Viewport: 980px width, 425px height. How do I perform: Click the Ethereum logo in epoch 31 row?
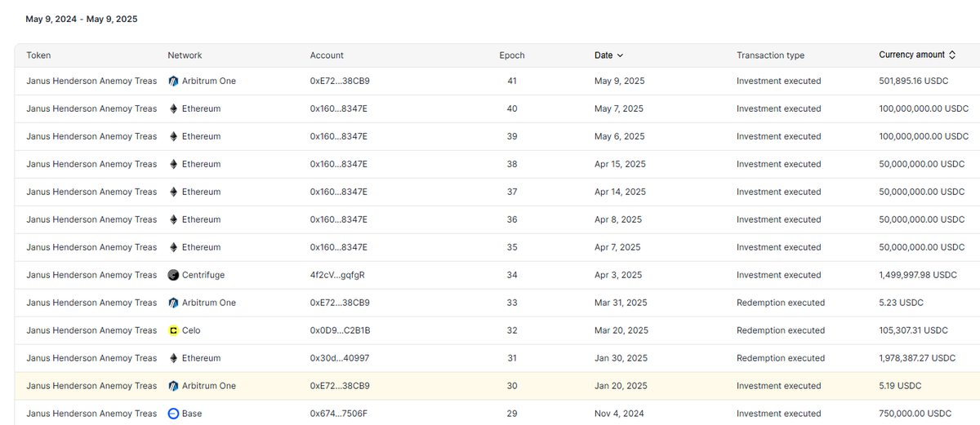click(x=173, y=359)
